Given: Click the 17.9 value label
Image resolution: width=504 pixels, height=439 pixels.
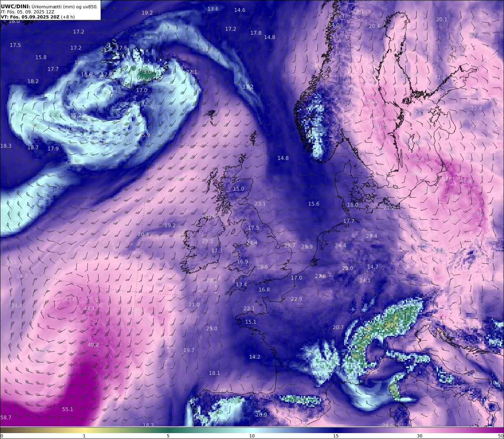Looking at the screenshot, I should point(53,148).
